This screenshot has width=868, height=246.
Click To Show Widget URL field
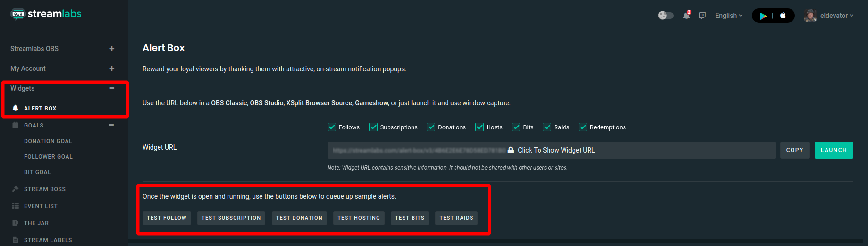click(551, 150)
